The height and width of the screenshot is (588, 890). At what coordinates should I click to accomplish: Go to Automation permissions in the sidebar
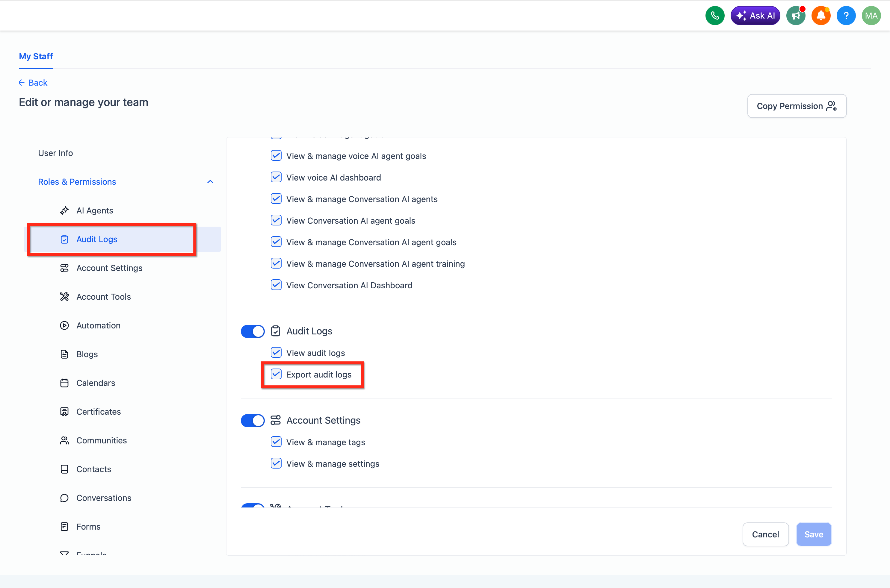pyautogui.click(x=98, y=325)
